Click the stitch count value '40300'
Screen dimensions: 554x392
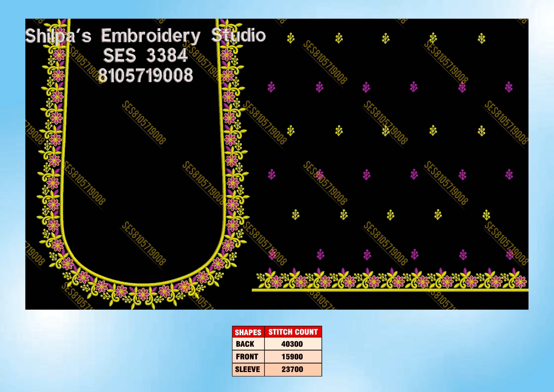[x=292, y=344]
